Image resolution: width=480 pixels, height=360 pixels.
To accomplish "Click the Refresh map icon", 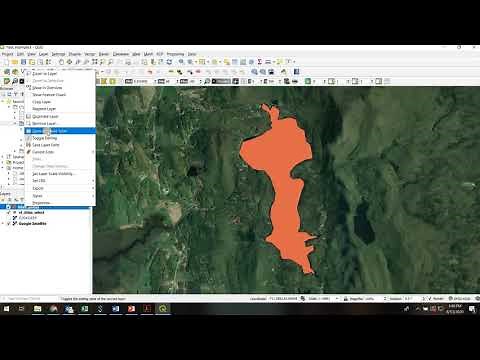I will [x=169, y=62].
